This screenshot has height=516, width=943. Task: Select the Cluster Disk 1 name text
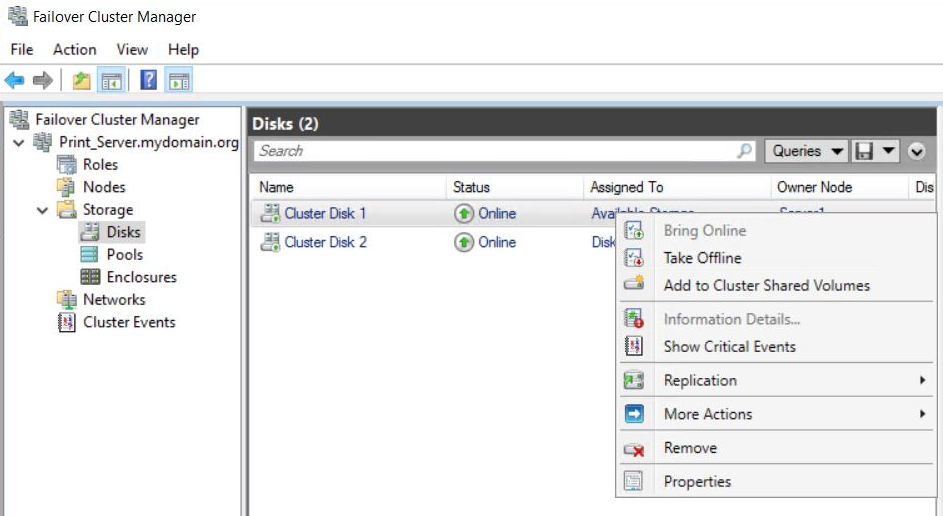coord(325,213)
